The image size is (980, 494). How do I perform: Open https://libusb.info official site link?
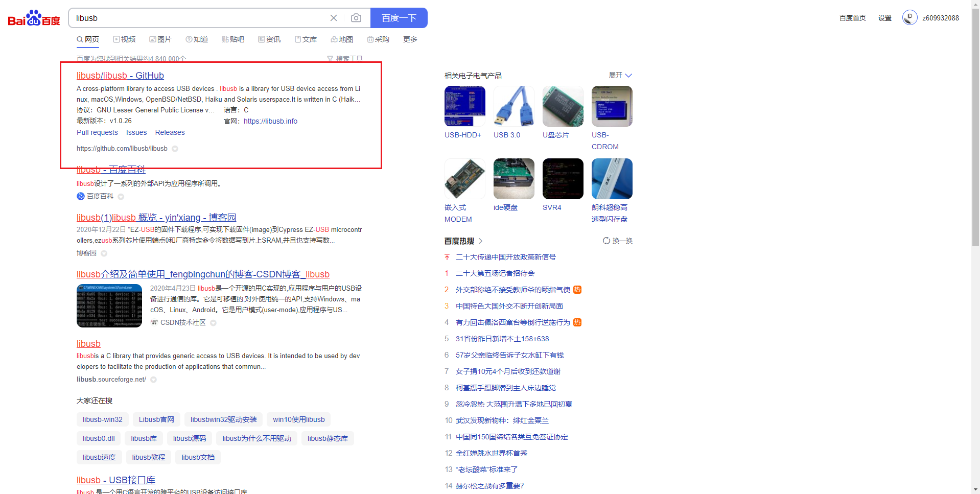tap(270, 121)
